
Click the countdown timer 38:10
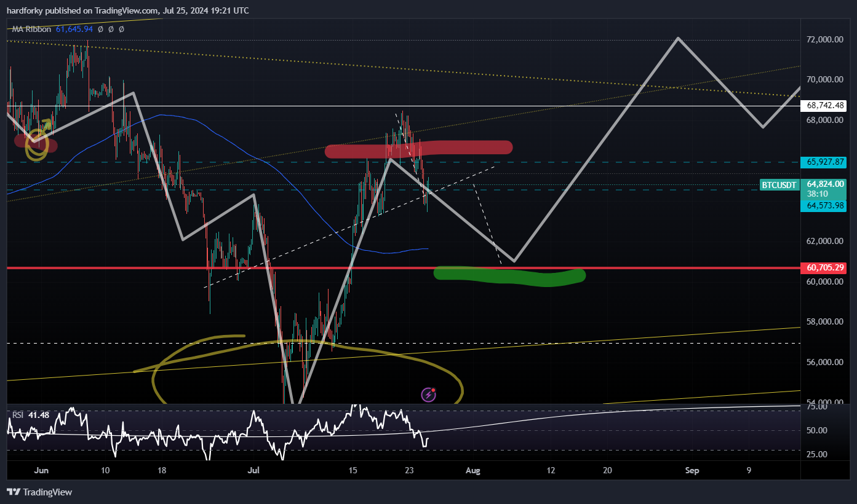click(x=816, y=193)
